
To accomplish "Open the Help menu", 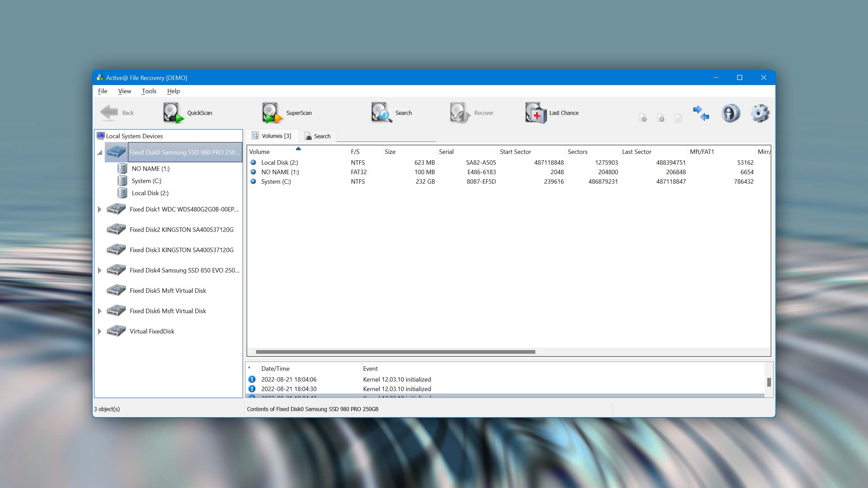I will [x=173, y=91].
